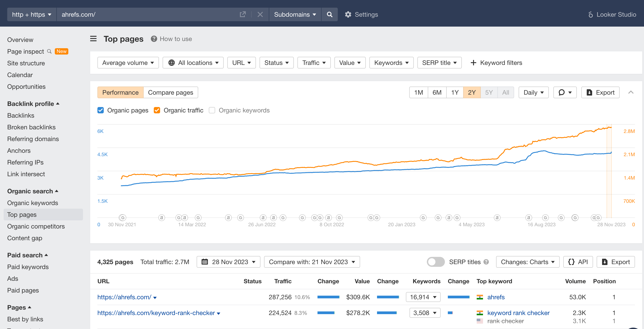Open the chart annotations comment dropdown

[565, 92]
